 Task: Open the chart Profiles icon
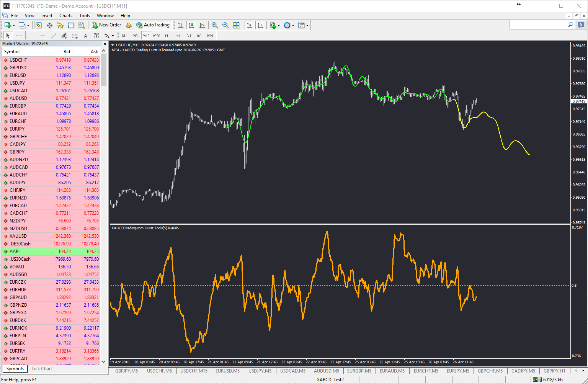pyautogui.click(x=21, y=25)
